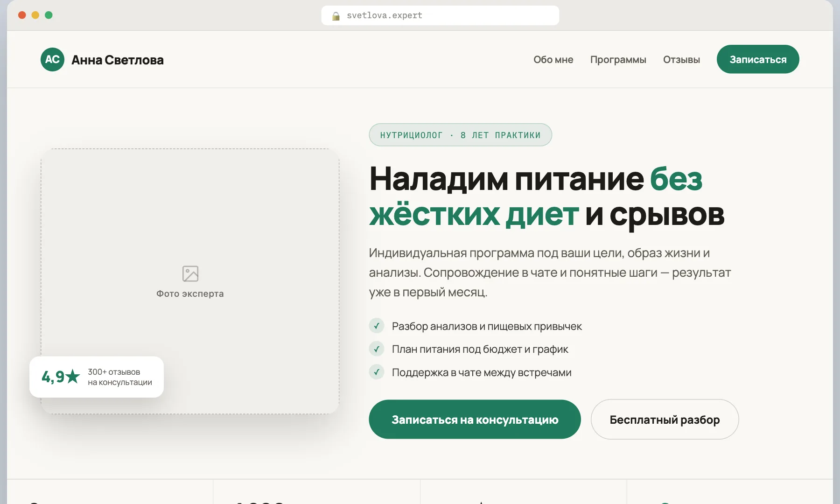This screenshot has height=504, width=840.
Task: Click checkmark beside План питания
Action: (377, 349)
